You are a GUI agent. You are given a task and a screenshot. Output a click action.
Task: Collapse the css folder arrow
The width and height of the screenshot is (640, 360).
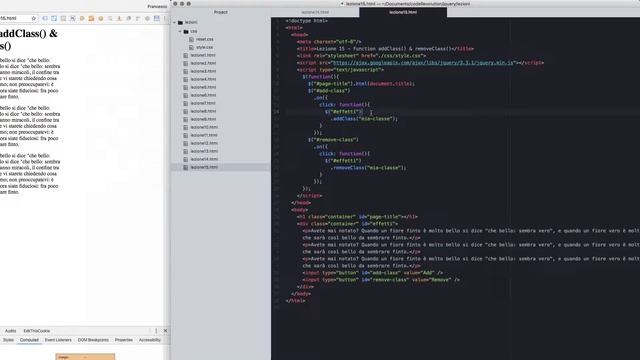tap(180, 31)
